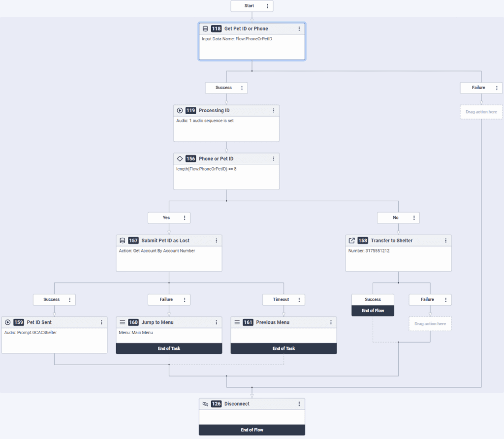Image resolution: width=504 pixels, height=439 pixels.
Task: Open the kebab menu on Transfer to Shelter
Action: point(446,240)
